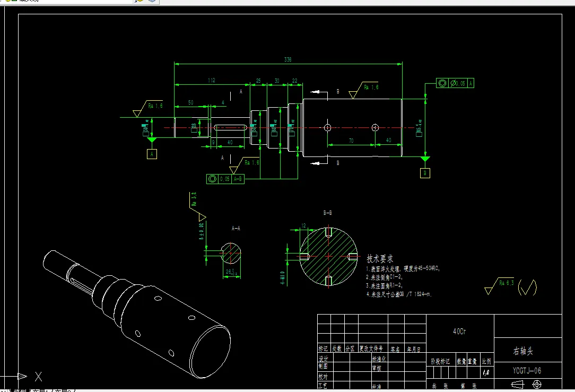Click the 制图 row label

[x=324, y=366]
